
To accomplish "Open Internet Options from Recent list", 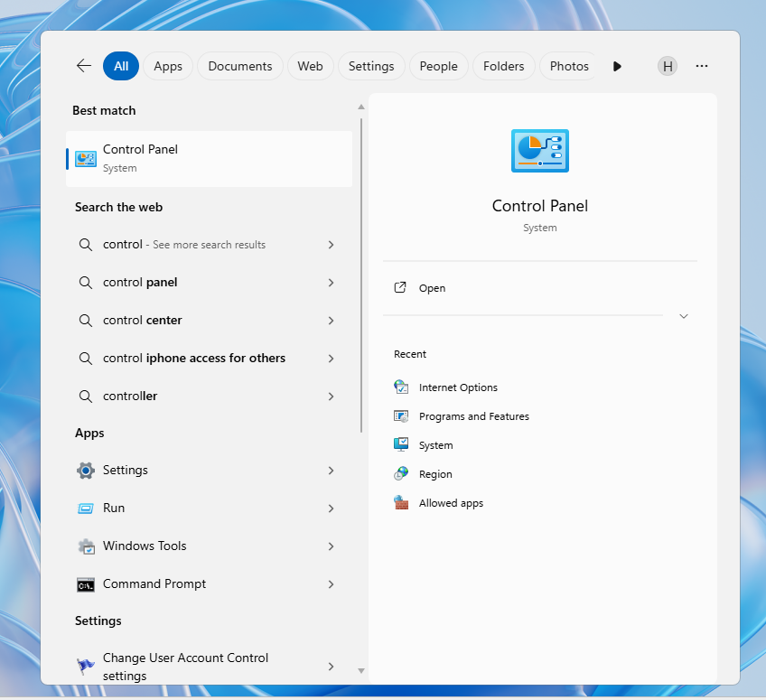I will [458, 387].
